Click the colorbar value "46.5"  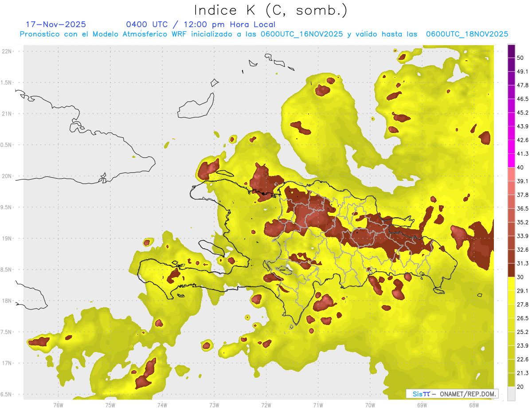[523, 99]
